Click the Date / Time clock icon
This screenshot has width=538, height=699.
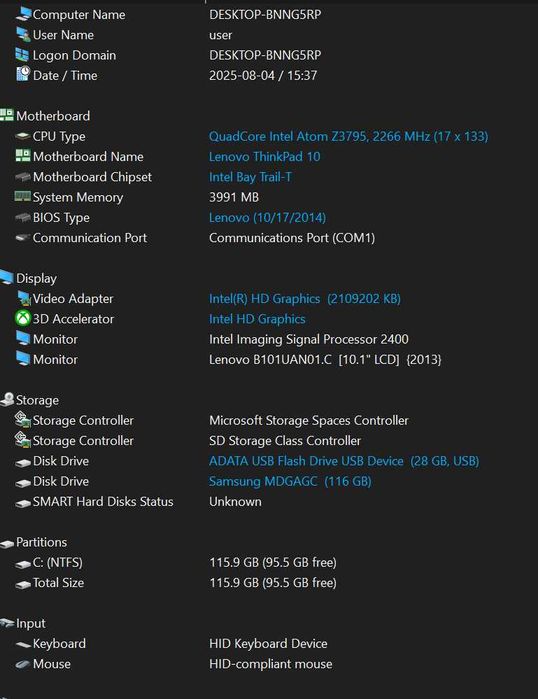23,74
